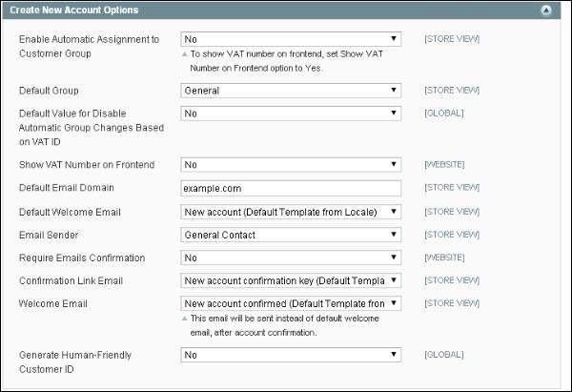
Task: Click the Default Email Domain label
Action: [x=64, y=188]
